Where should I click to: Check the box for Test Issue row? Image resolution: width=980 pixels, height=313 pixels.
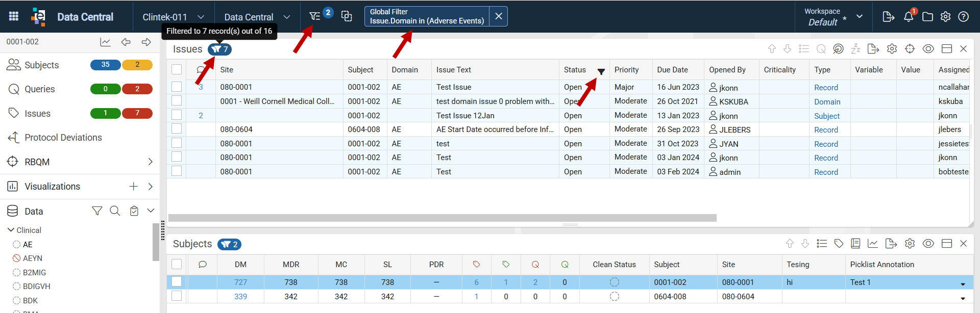click(177, 87)
